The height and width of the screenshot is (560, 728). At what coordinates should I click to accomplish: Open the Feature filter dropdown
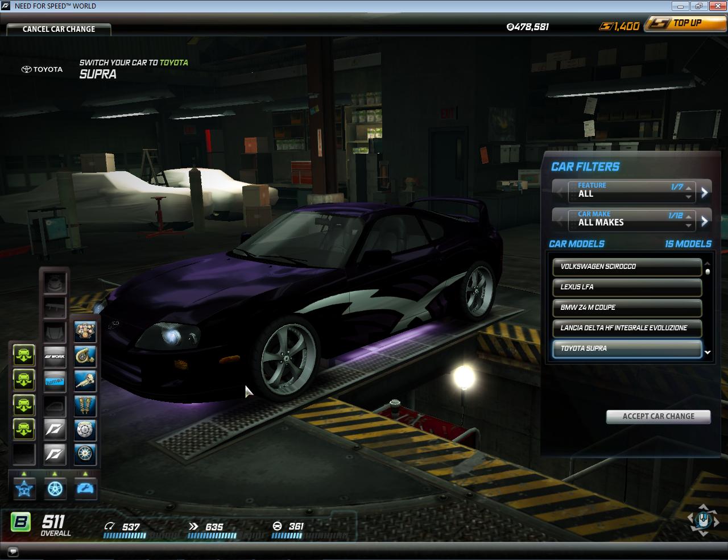(632, 192)
